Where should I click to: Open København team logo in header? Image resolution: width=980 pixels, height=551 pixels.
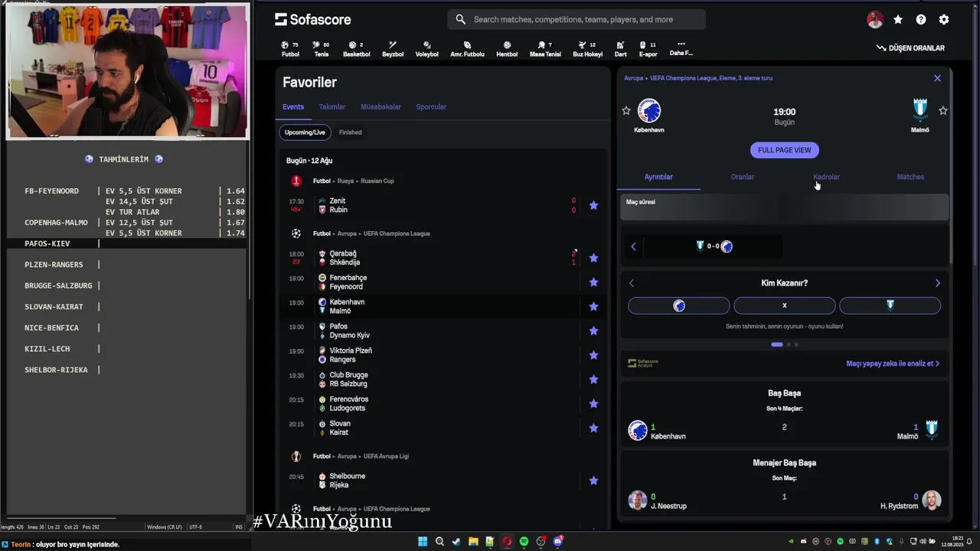pos(649,111)
